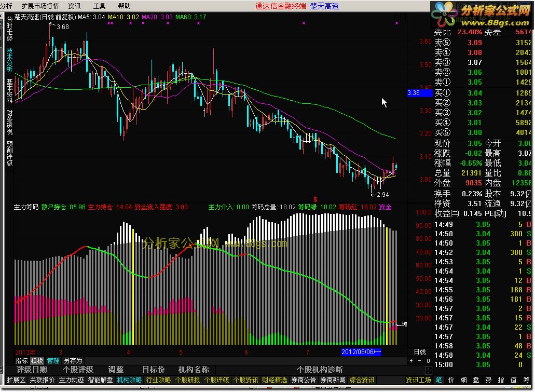Select the 扩展区 tab
This screenshot has height=392, width=535.
point(16,380)
